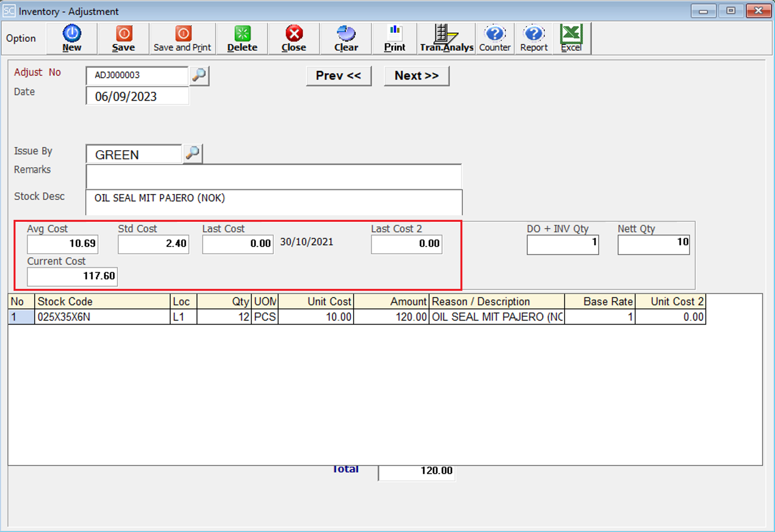Select stock code cell 025X35X6N

pyautogui.click(x=102, y=317)
